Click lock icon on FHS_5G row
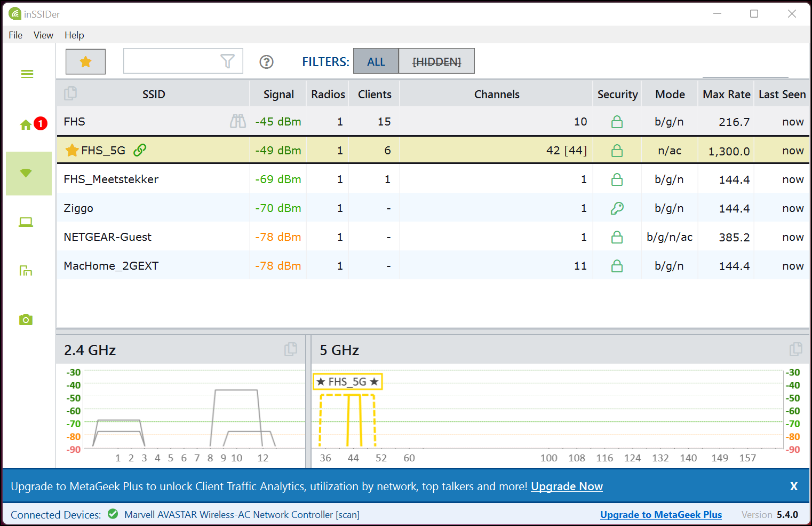 click(617, 151)
